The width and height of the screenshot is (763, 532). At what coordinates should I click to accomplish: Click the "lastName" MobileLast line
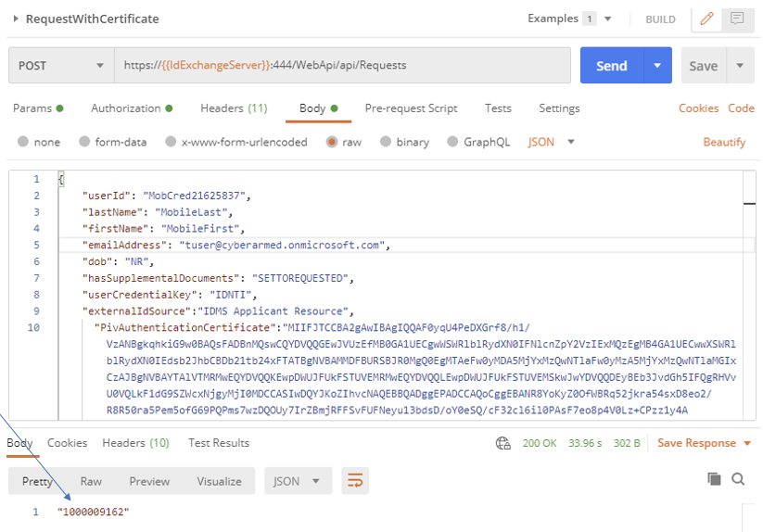[x=158, y=212]
